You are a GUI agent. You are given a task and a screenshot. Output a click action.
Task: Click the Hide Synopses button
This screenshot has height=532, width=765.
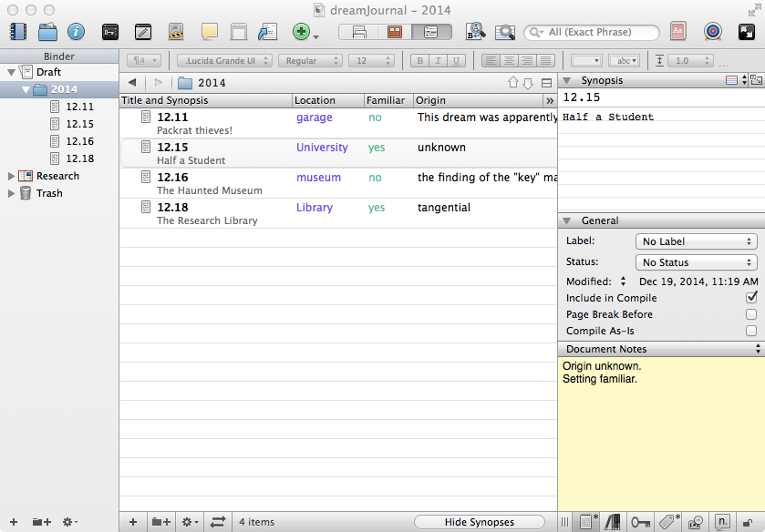479,522
